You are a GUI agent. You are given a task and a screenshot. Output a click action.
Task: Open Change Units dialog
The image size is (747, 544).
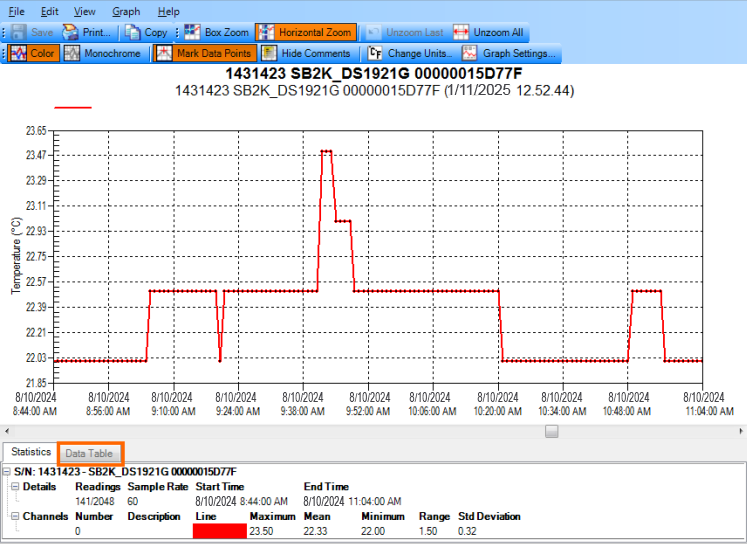(411, 53)
